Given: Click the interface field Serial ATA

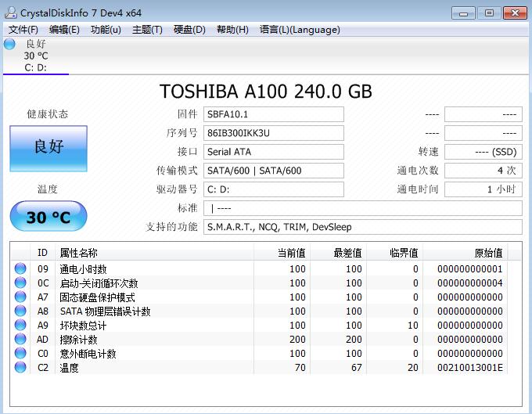Looking at the screenshot, I should [x=274, y=152].
